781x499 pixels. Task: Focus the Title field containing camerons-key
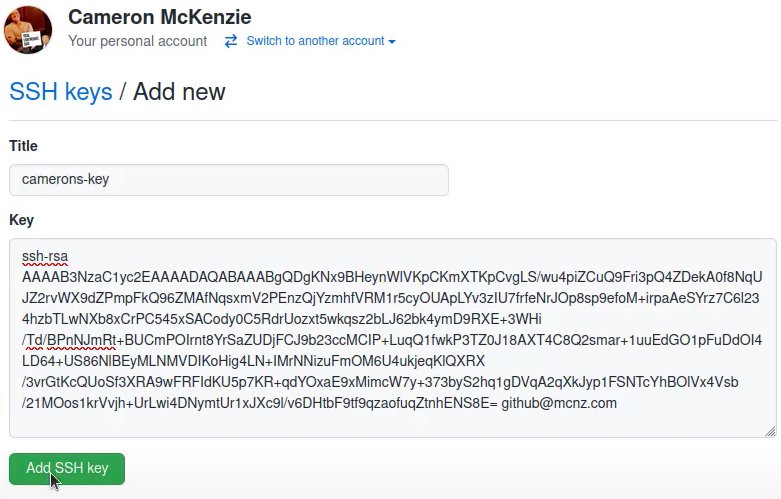tap(228, 180)
